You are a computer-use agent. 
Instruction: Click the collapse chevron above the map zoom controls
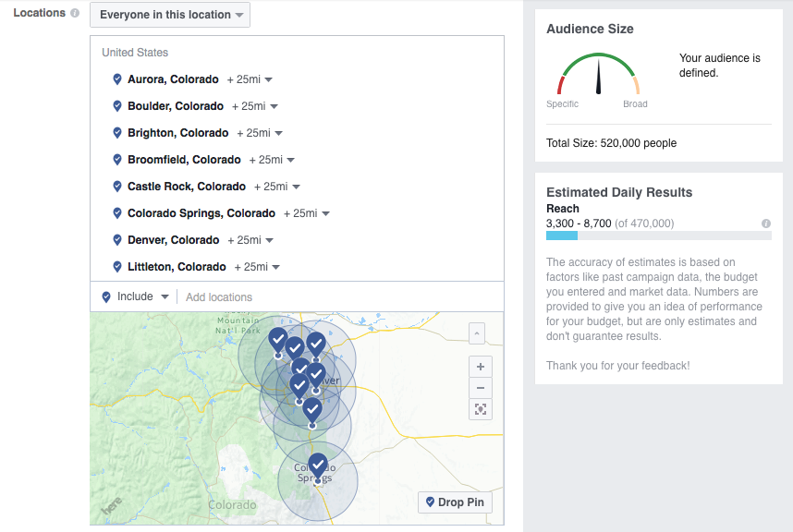coord(476,333)
